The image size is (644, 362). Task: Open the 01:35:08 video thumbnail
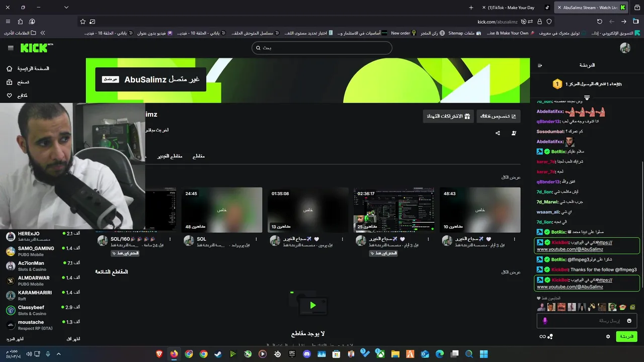[308, 210]
